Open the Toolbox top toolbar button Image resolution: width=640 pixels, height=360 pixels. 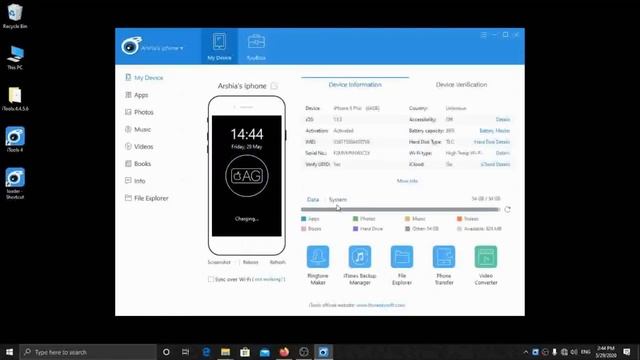coord(256,47)
